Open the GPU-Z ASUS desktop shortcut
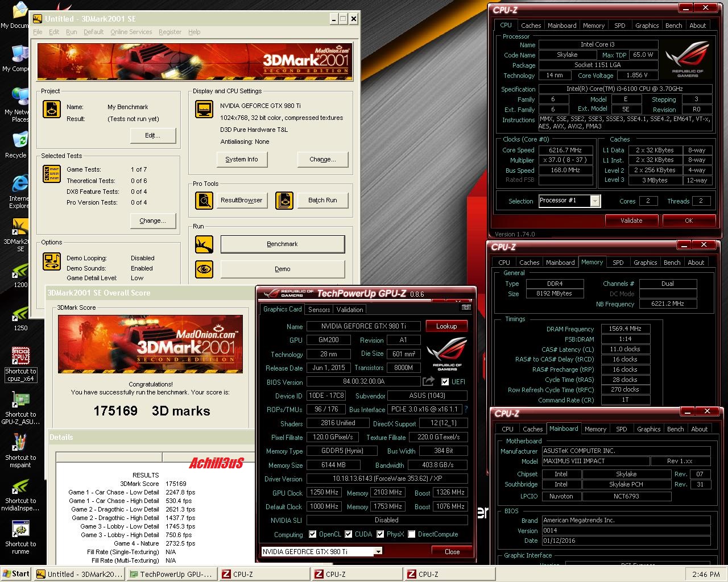728x582 pixels. (x=20, y=408)
